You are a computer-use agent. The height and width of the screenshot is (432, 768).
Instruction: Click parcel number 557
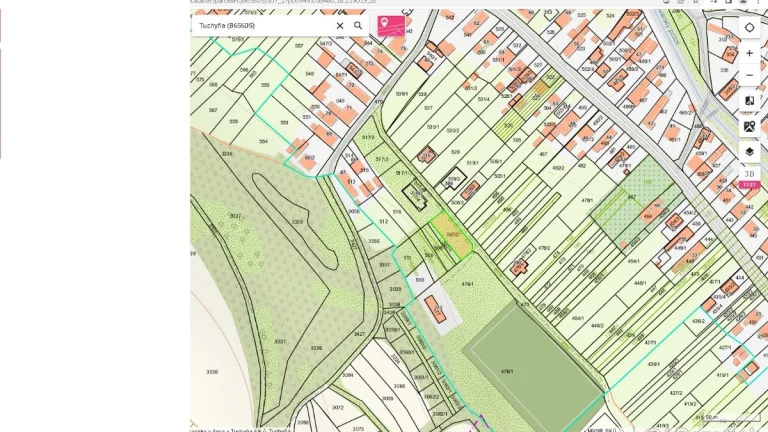(299, 46)
